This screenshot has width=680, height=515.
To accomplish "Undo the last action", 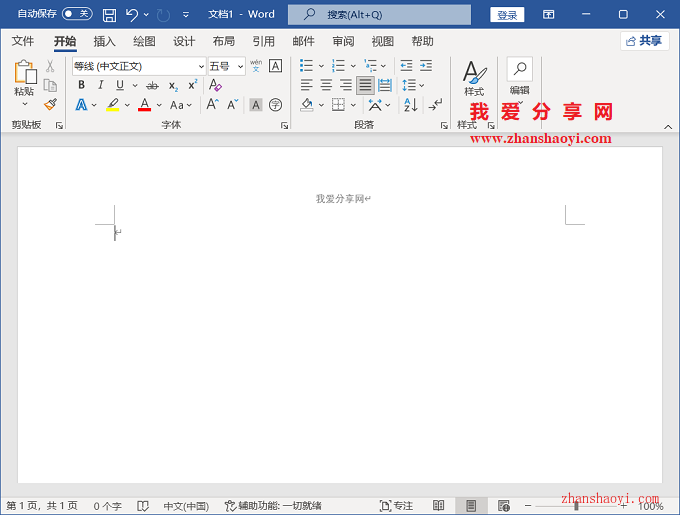I will pyautogui.click(x=132, y=15).
